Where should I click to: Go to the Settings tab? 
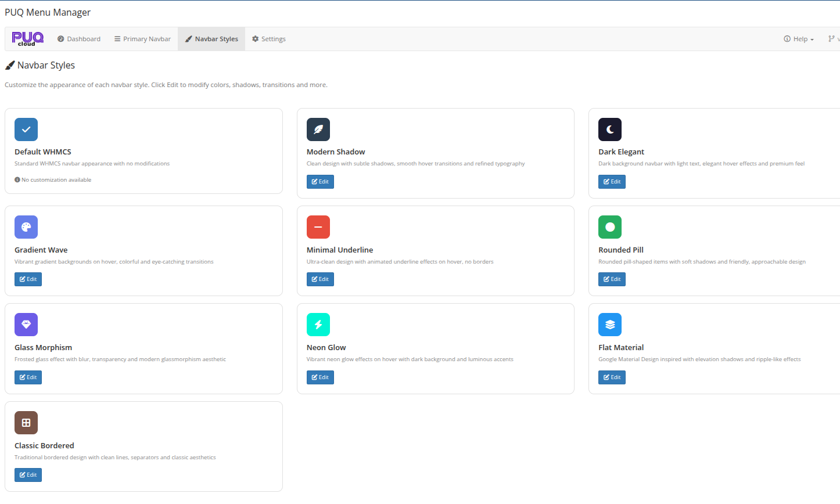(x=268, y=38)
